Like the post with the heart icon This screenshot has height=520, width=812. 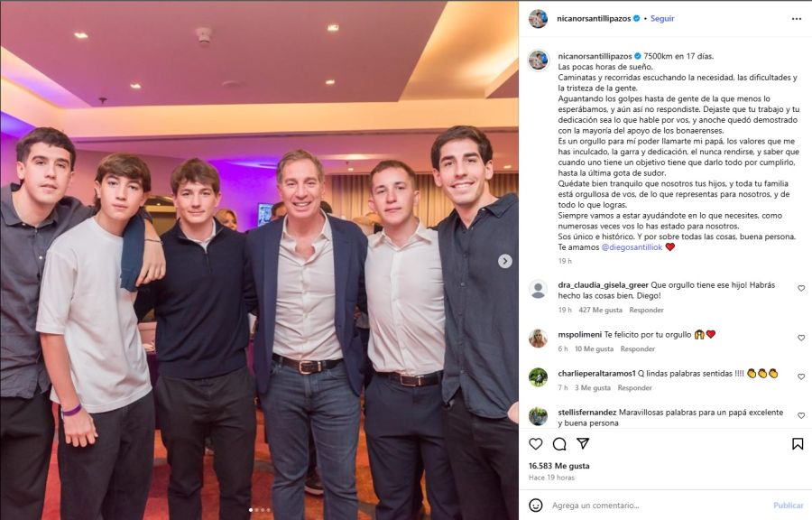536,444
